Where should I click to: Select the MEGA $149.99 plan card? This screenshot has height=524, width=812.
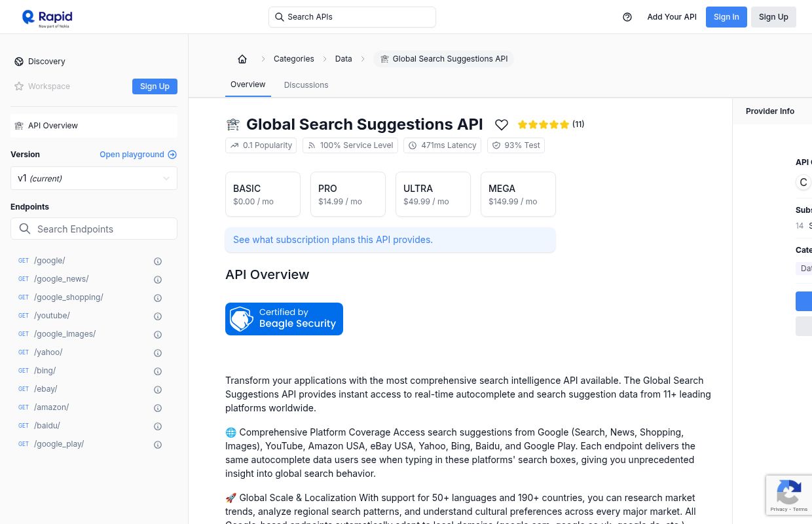(518, 195)
